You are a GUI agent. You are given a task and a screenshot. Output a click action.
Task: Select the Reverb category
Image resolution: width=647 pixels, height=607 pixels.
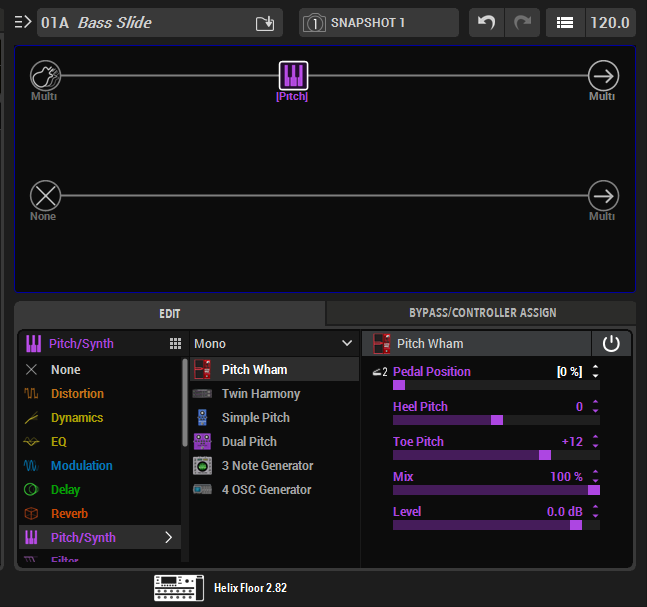tap(100, 513)
